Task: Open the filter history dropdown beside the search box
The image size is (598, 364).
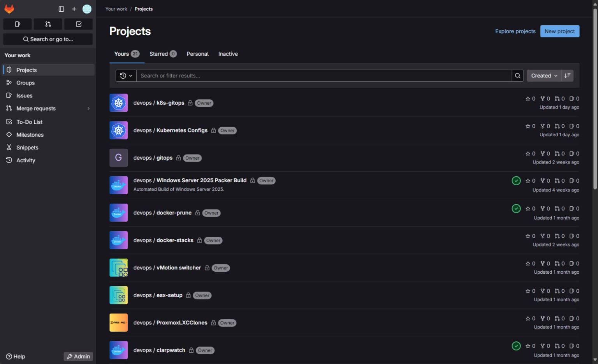Action: point(125,76)
